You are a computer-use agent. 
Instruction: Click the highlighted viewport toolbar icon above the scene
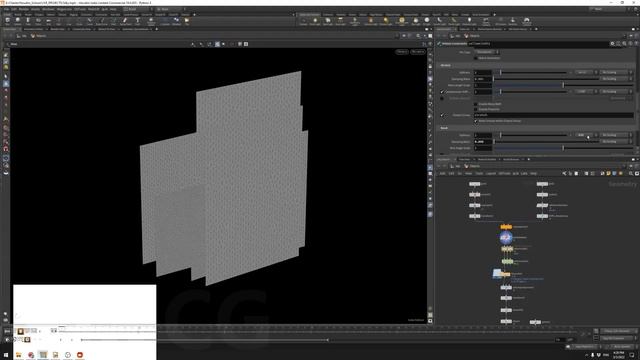(x=217, y=44)
